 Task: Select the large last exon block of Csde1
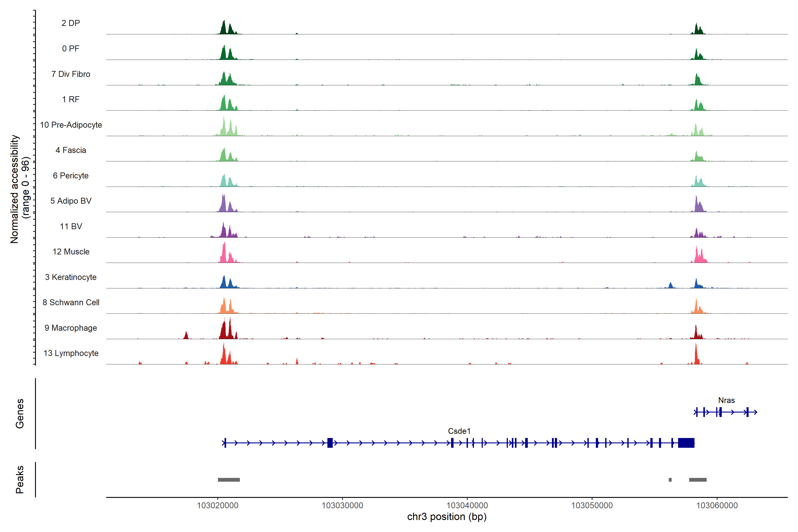[x=686, y=443]
